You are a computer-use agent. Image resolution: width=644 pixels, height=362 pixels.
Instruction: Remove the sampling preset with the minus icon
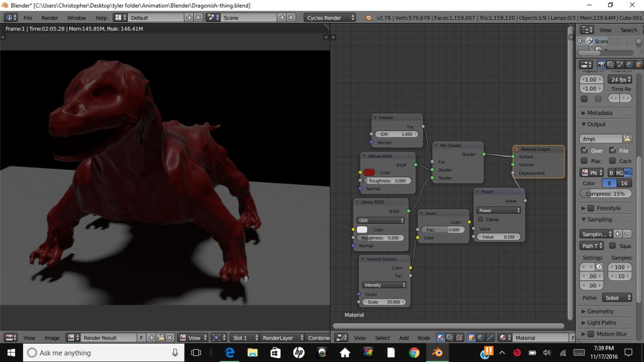click(627, 234)
